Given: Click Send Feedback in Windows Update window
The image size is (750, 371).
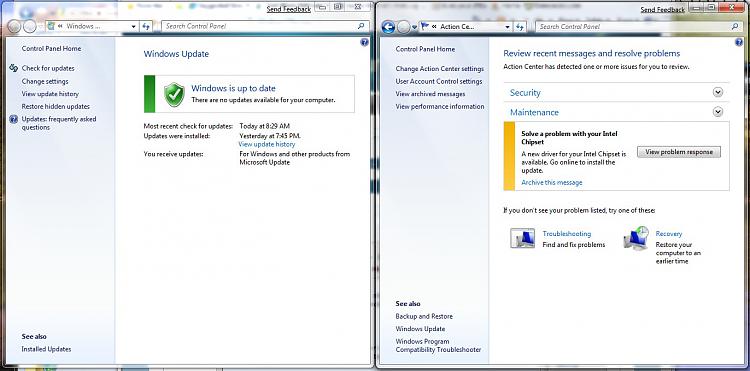Looking at the screenshot, I should click(x=288, y=9).
